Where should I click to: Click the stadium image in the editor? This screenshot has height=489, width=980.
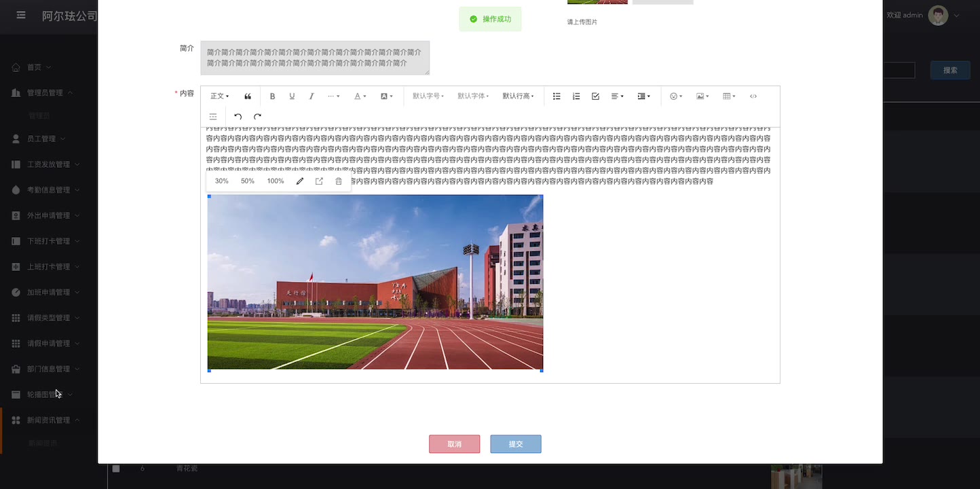[375, 283]
